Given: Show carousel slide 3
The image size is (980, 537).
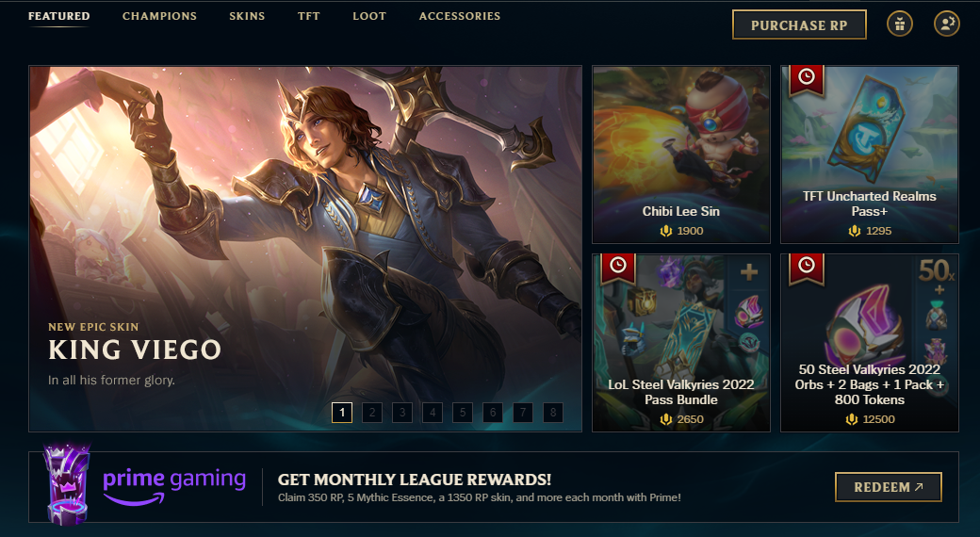Looking at the screenshot, I should click(x=401, y=413).
